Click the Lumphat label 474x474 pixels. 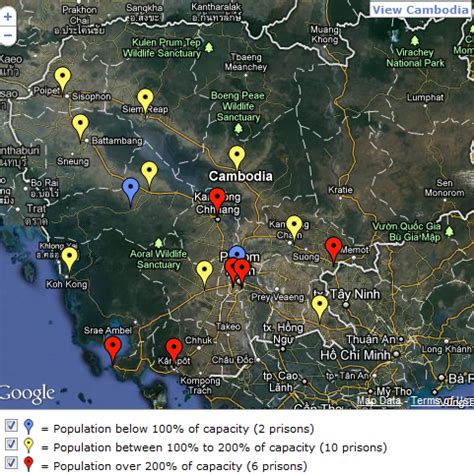point(425,97)
